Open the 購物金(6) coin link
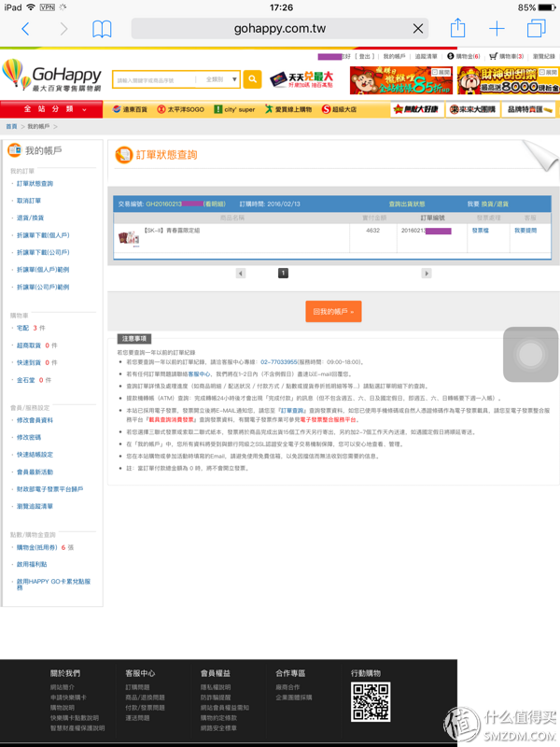The width and height of the screenshot is (560, 747). [463, 56]
